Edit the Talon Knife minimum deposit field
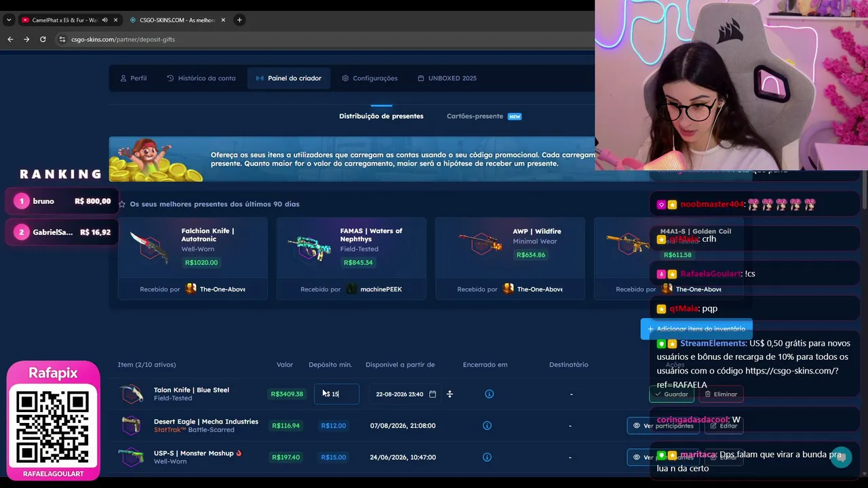The width and height of the screenshot is (868, 488). [x=336, y=394]
